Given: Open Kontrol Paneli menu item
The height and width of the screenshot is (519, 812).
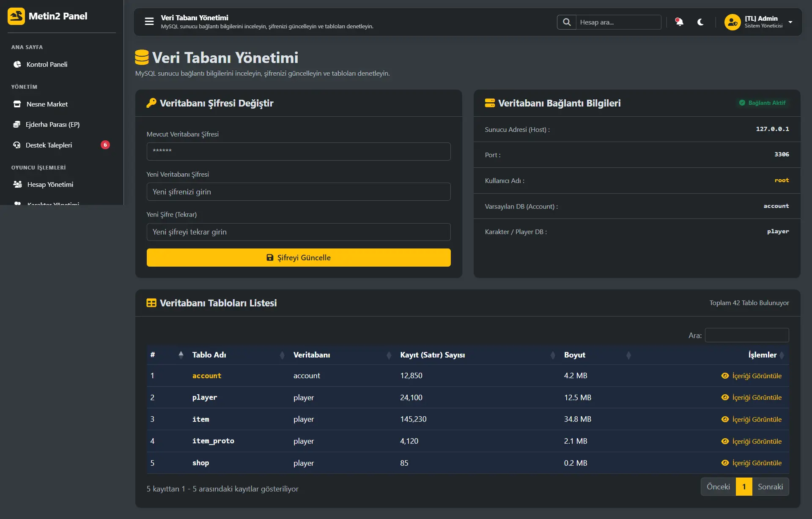Looking at the screenshot, I should (x=62, y=64).
